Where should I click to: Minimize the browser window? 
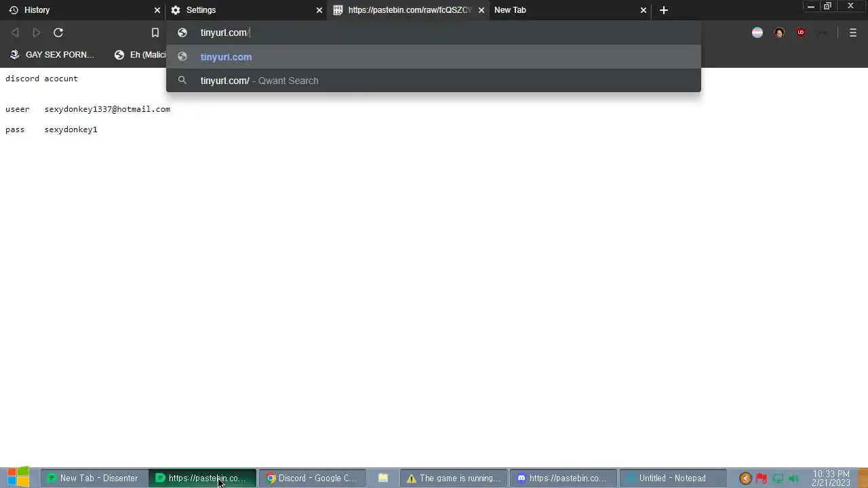[x=810, y=7]
